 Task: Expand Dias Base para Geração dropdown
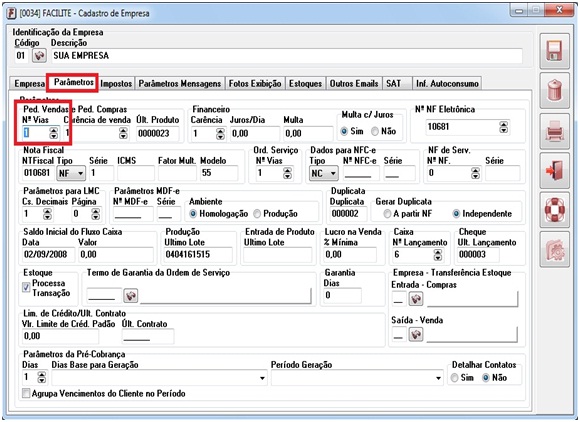tap(262, 378)
